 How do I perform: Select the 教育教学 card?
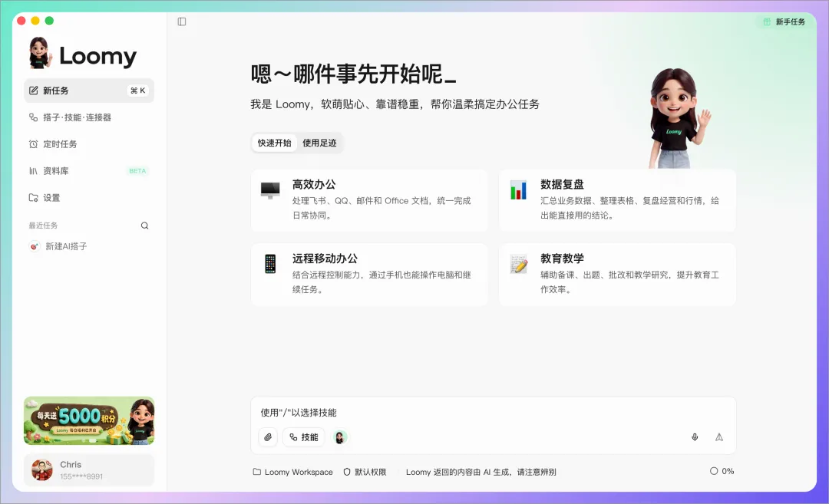pos(617,274)
